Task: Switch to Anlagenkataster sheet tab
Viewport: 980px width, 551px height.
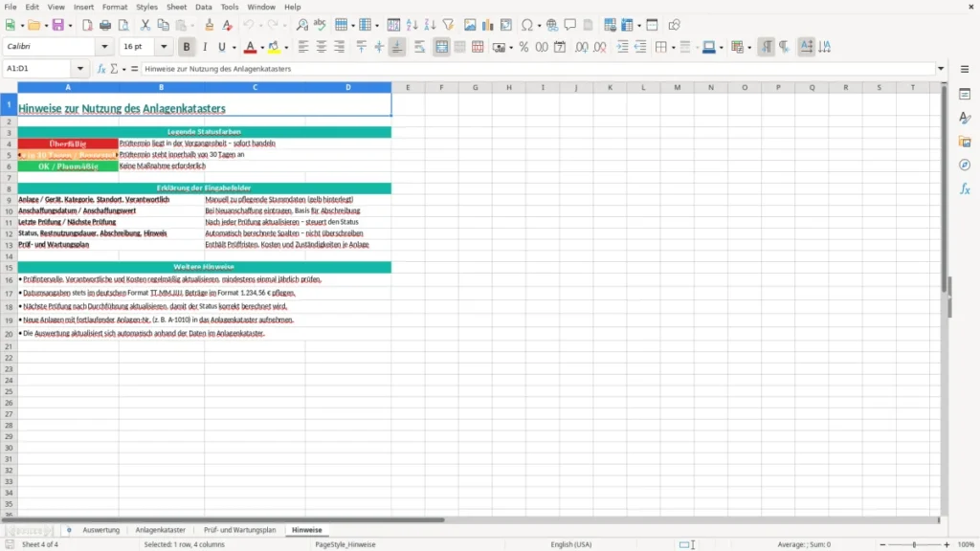Action: [160, 530]
